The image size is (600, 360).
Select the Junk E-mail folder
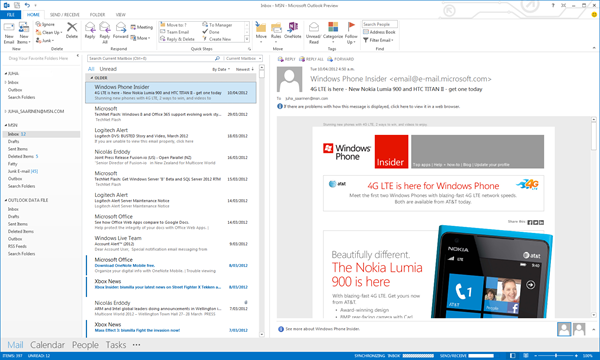[23, 171]
